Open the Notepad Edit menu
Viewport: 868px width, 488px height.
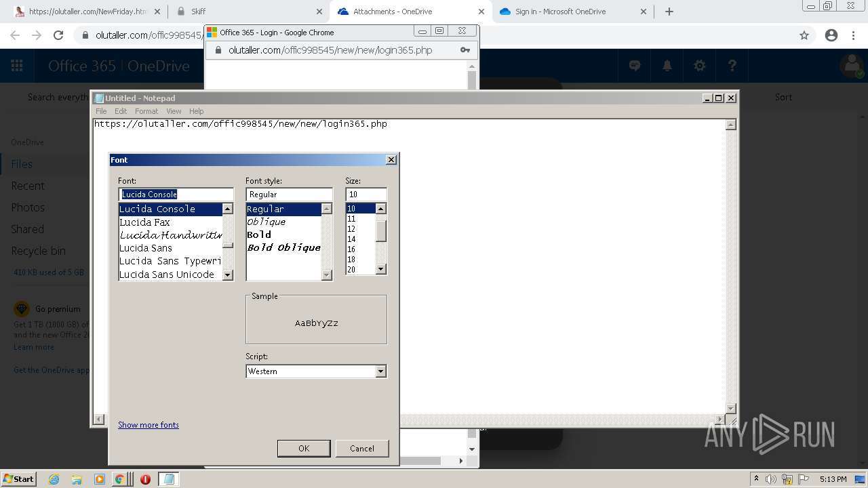point(121,111)
